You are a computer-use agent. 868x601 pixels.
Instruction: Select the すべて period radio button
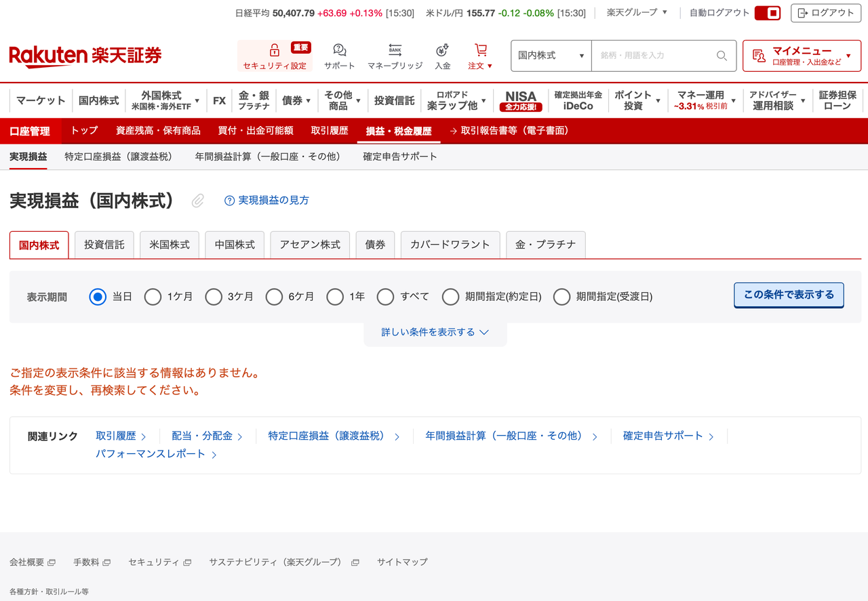coord(385,297)
